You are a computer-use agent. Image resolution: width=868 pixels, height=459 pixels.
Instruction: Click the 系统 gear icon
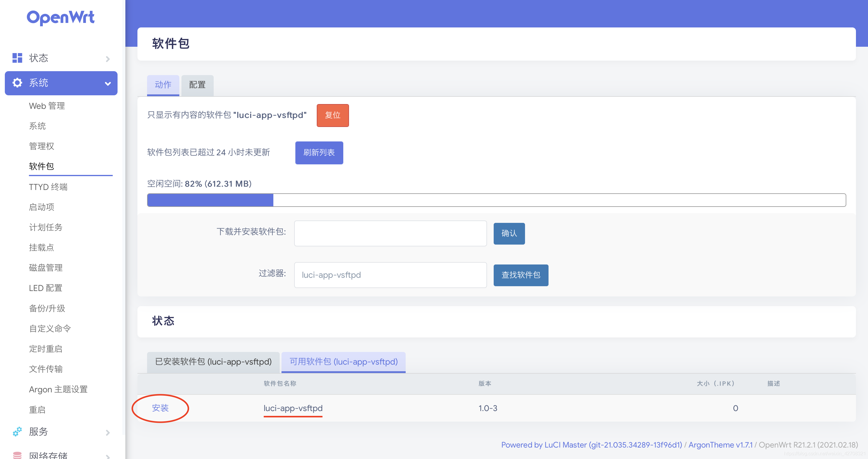tap(17, 83)
